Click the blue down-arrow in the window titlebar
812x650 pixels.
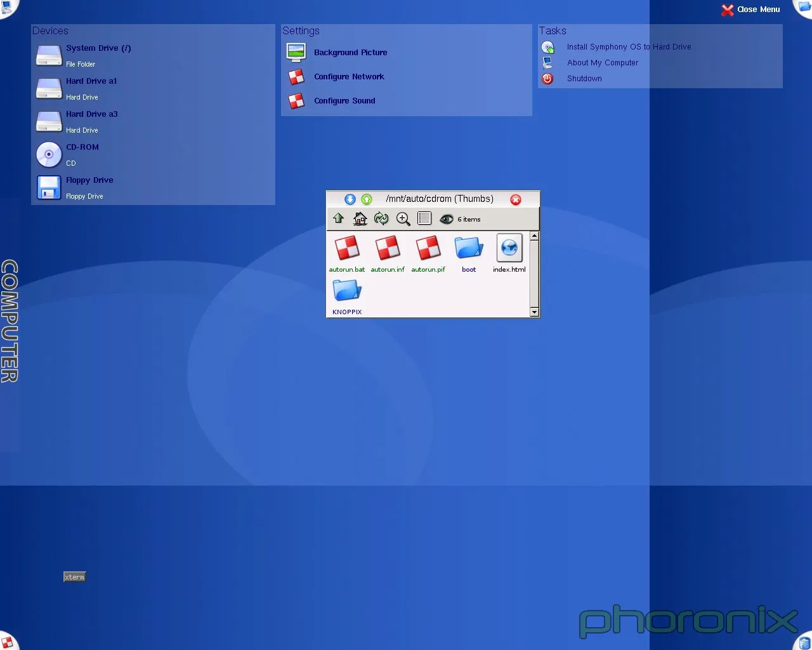350,199
